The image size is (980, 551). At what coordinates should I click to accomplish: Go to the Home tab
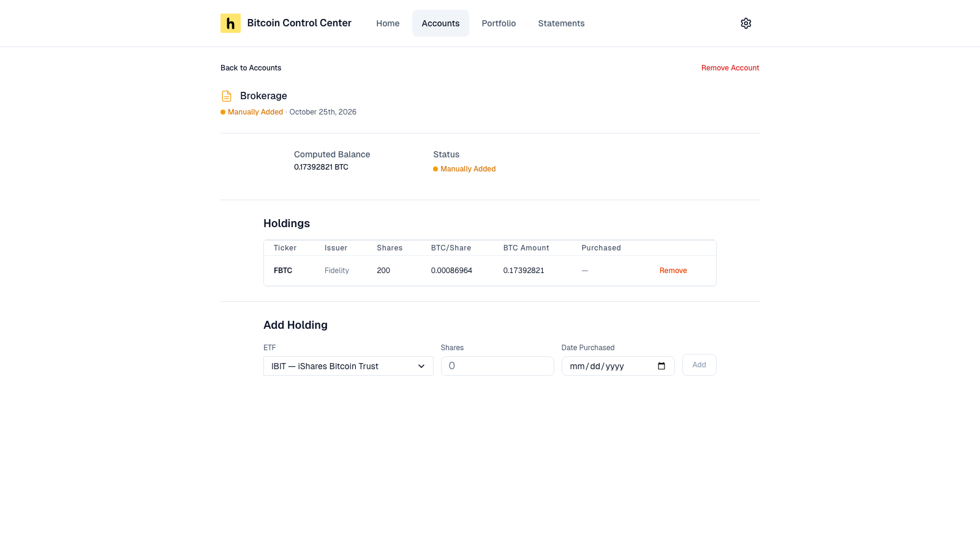388,23
